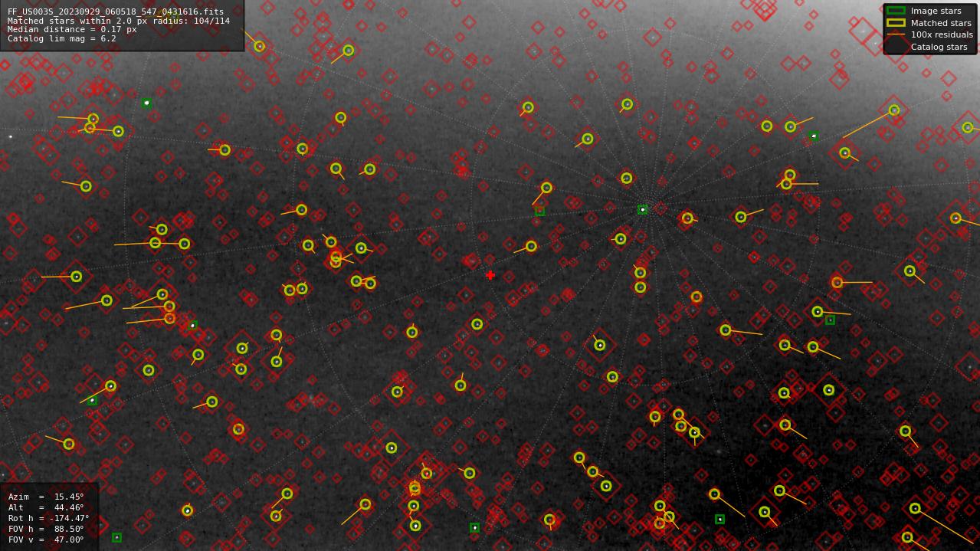Screen dimensions: 980x551
Task: Click the 'Azim = 15.45°' readout
Action: tap(46, 497)
